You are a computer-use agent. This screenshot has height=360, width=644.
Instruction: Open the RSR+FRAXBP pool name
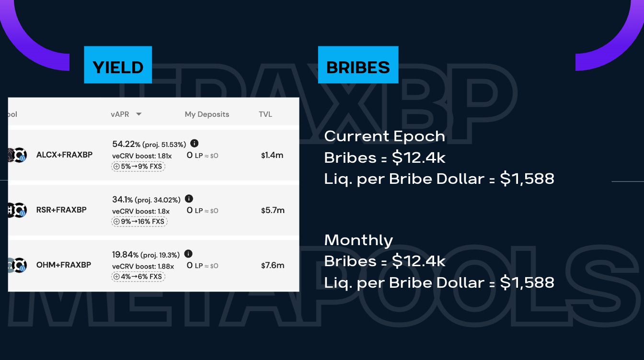pos(61,210)
